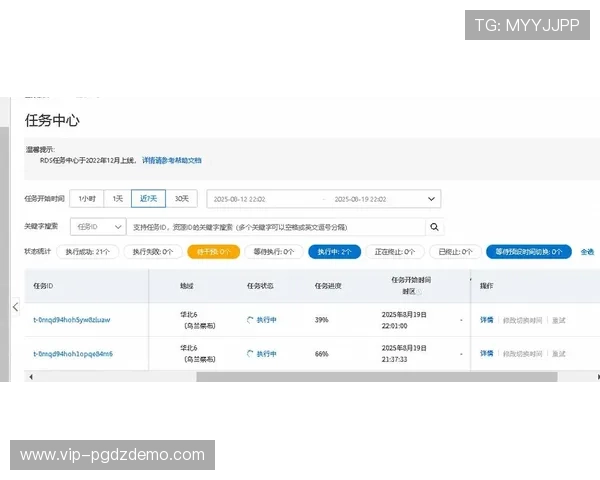600x480 pixels.
Task: Click the spinner icon beside first 执行中 status
Action: point(250,320)
